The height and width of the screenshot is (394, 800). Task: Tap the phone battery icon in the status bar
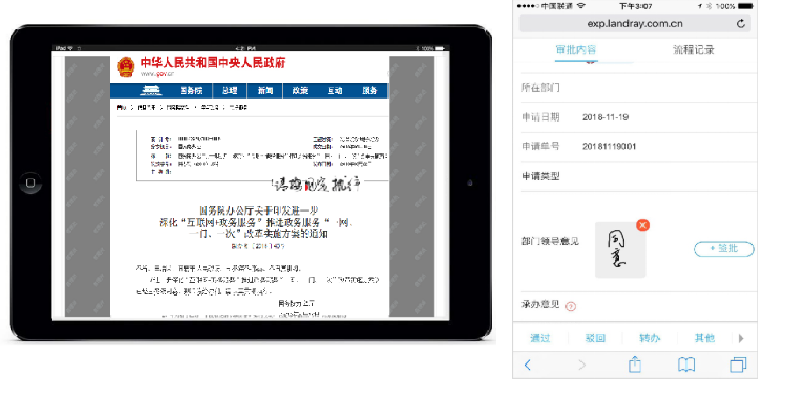tap(745, 6)
